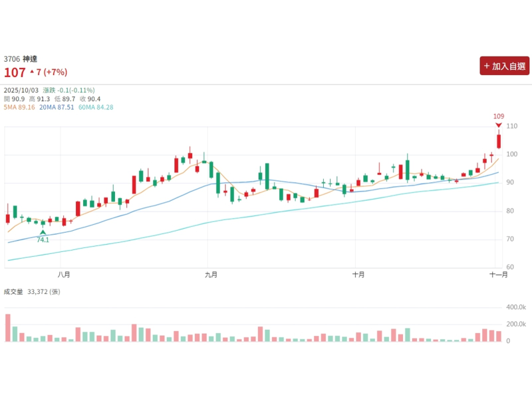Click the red up-triangle beside price 107
The width and height of the screenshot is (532, 399).
(31, 71)
